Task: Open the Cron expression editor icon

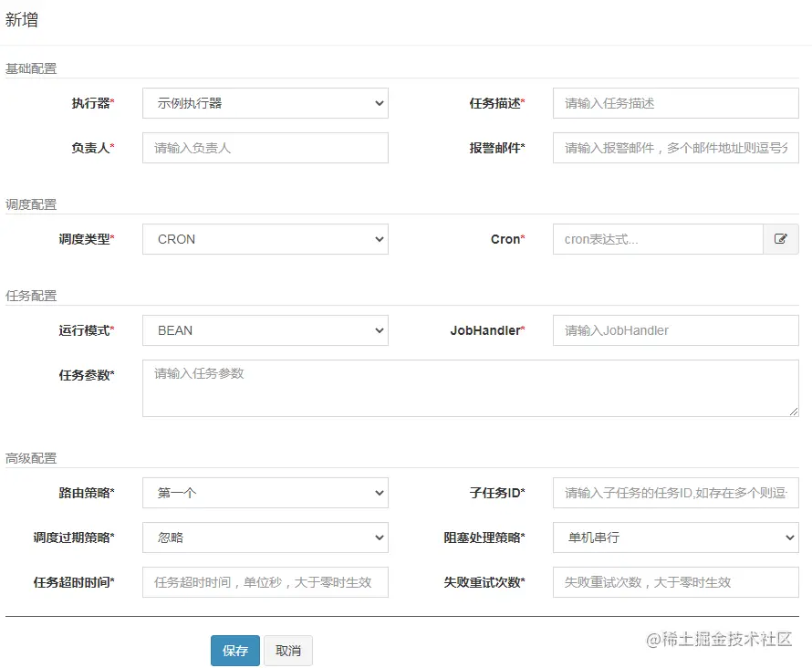Action: coord(780,239)
